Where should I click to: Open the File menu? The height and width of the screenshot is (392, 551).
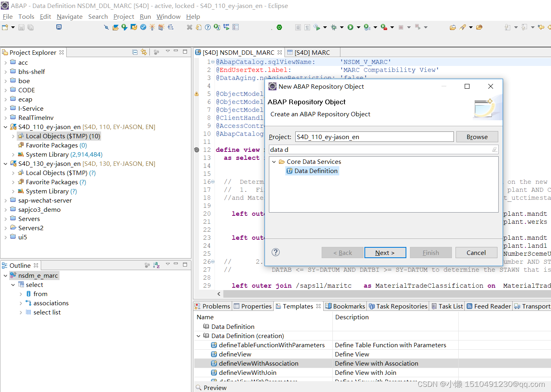pyautogui.click(x=8, y=16)
